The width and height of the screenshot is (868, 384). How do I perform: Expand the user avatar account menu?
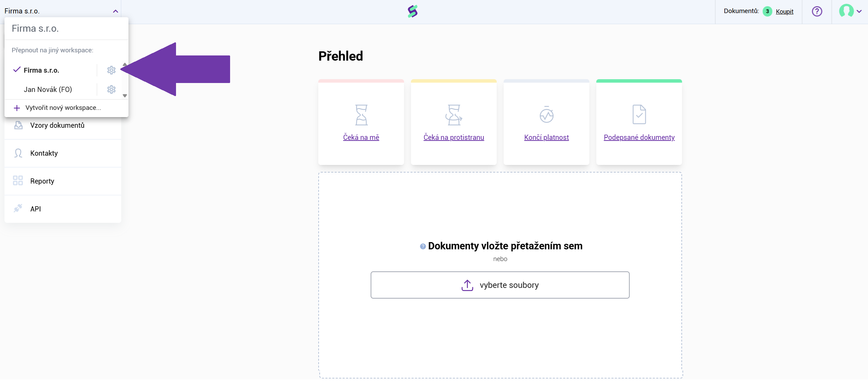(850, 11)
